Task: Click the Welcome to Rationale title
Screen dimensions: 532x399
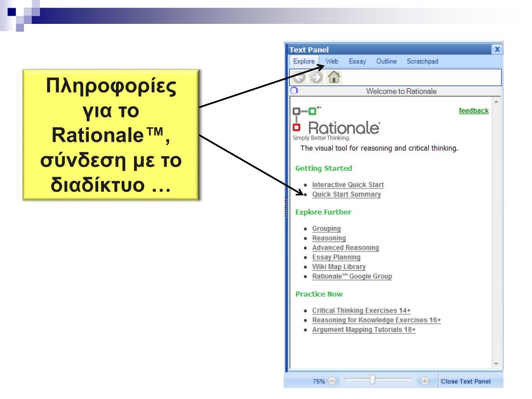Action: 402,91
